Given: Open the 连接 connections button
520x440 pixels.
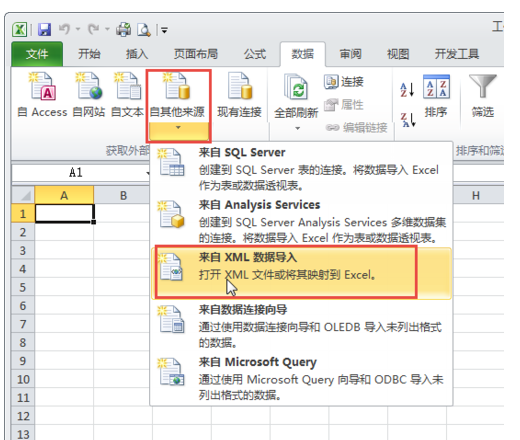Looking at the screenshot, I should tap(344, 81).
